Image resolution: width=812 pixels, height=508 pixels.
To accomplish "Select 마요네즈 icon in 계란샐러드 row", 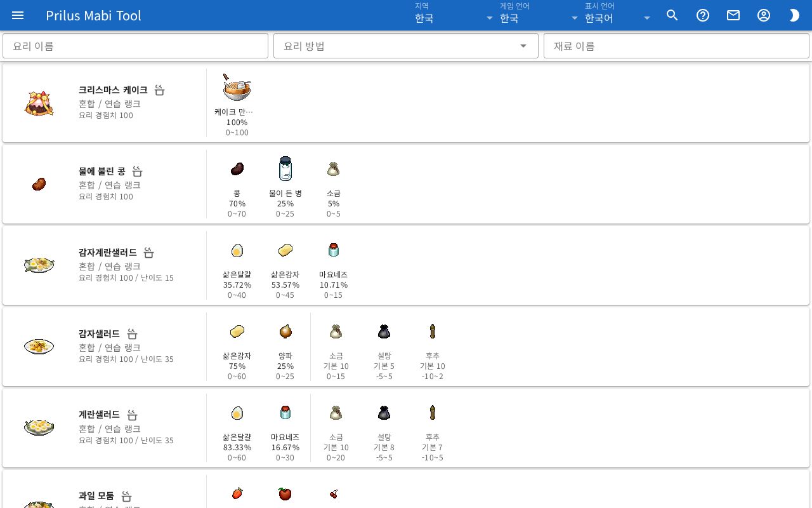I will click(285, 413).
